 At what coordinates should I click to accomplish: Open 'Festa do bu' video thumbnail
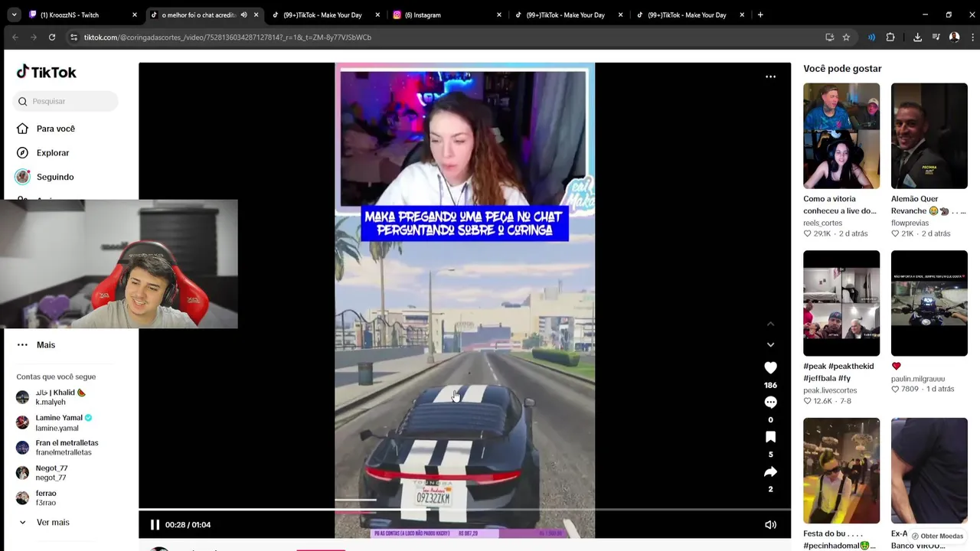pos(841,471)
